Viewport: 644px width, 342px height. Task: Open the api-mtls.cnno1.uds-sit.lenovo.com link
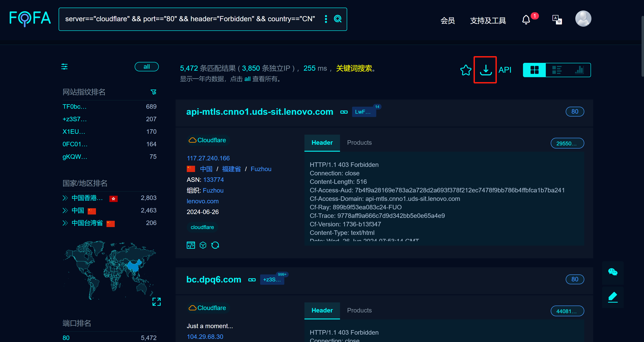coord(259,112)
